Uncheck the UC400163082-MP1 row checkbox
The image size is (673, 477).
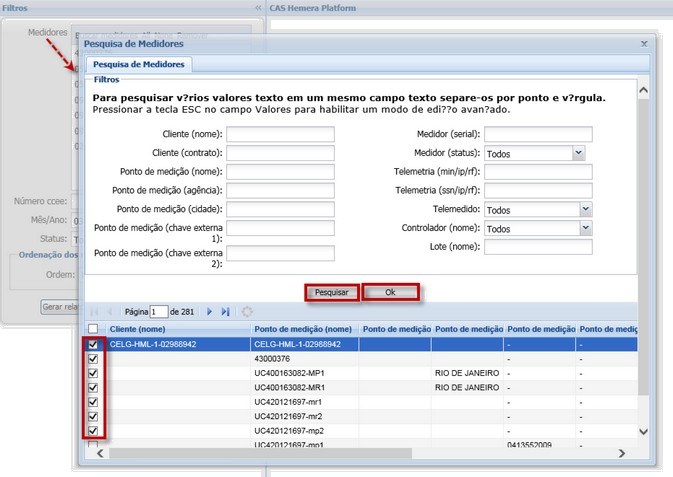(x=94, y=373)
